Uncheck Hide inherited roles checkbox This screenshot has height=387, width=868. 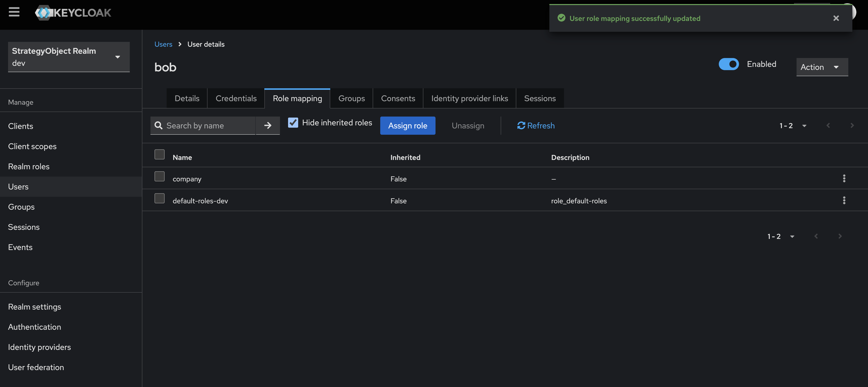[x=293, y=123]
